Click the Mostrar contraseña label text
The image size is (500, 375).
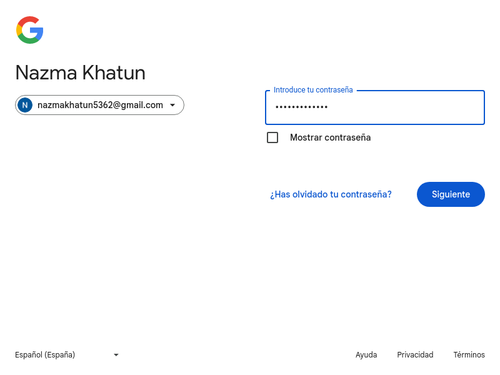point(330,137)
